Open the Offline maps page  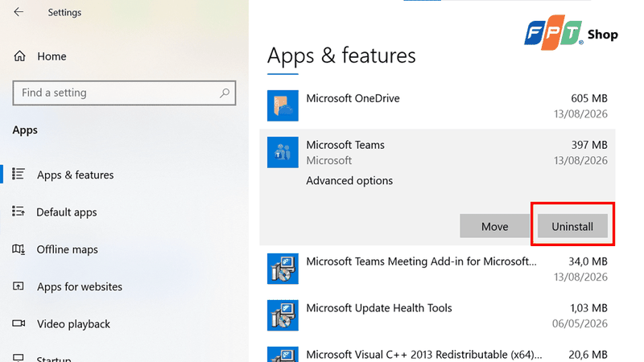click(68, 249)
